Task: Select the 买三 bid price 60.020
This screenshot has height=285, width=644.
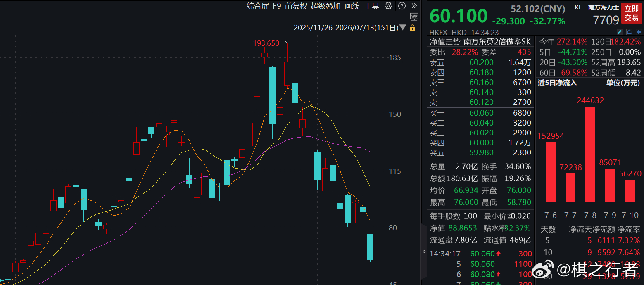Action: pyautogui.click(x=481, y=133)
